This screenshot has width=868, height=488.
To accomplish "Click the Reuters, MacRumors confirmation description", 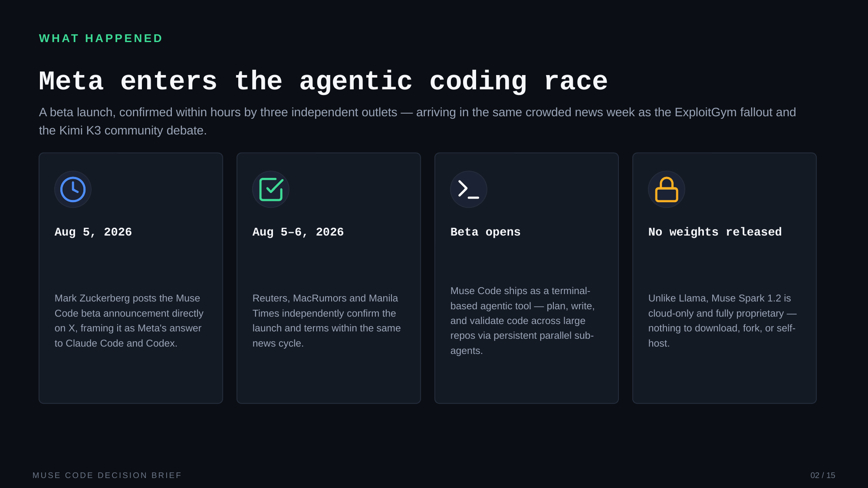I will (x=326, y=321).
